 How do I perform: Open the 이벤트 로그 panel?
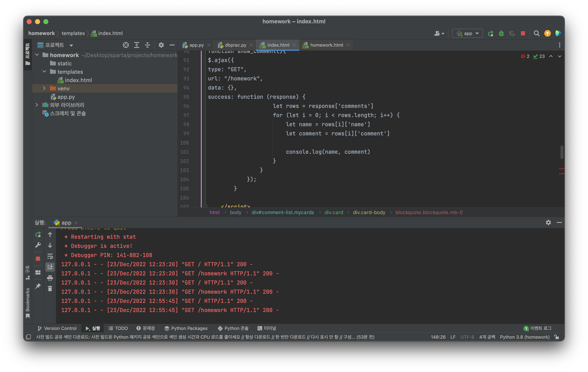(x=537, y=328)
